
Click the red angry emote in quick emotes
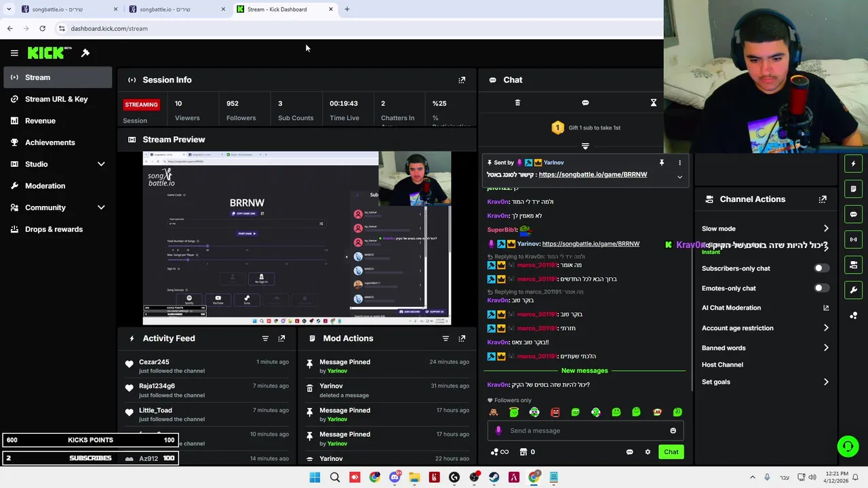[x=555, y=412]
